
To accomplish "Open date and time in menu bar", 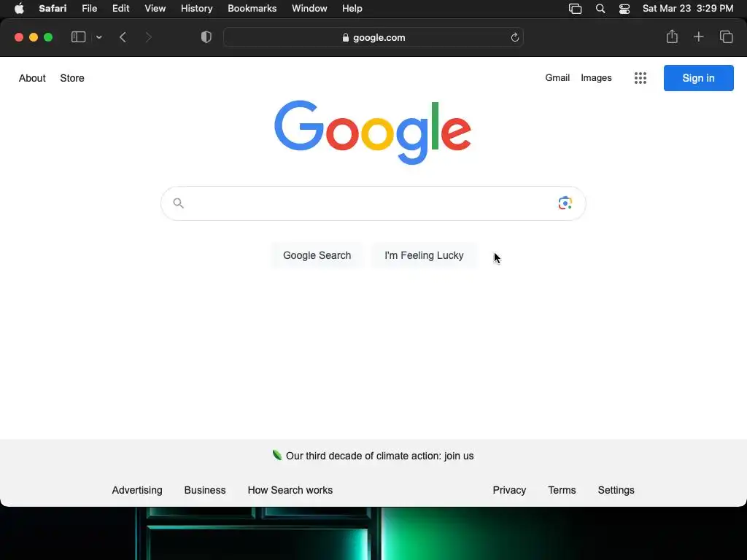I will click(687, 9).
